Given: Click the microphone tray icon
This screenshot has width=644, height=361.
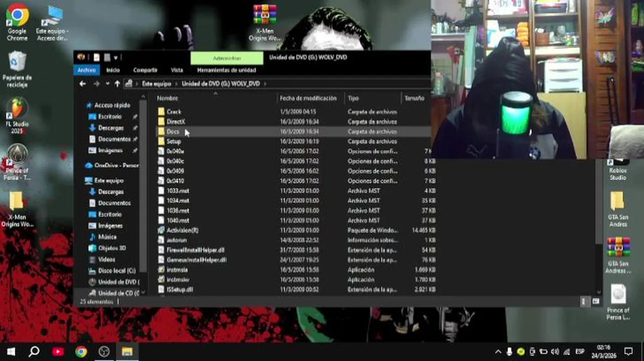Looking at the screenshot, I should click(509, 351).
